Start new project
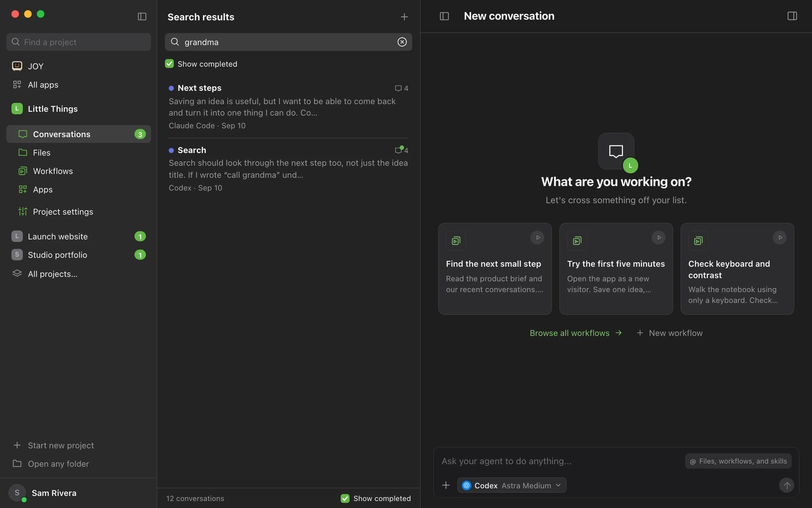 click(79, 445)
